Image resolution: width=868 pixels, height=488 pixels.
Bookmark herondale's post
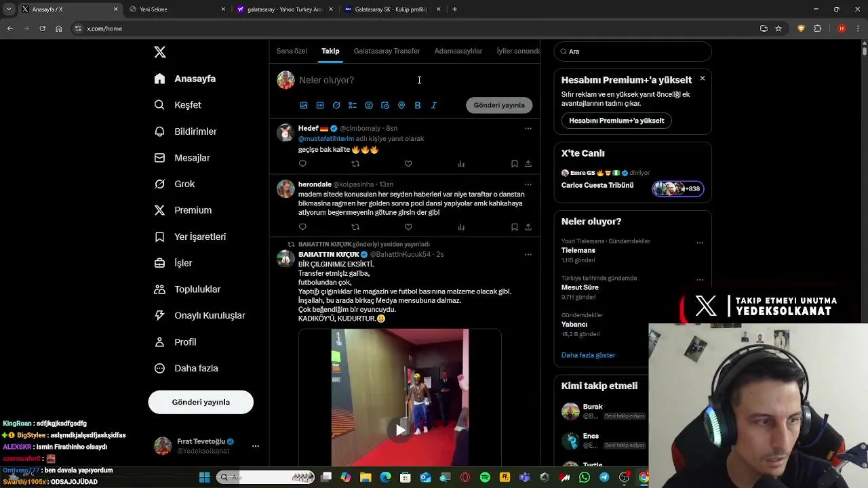pyautogui.click(x=515, y=227)
